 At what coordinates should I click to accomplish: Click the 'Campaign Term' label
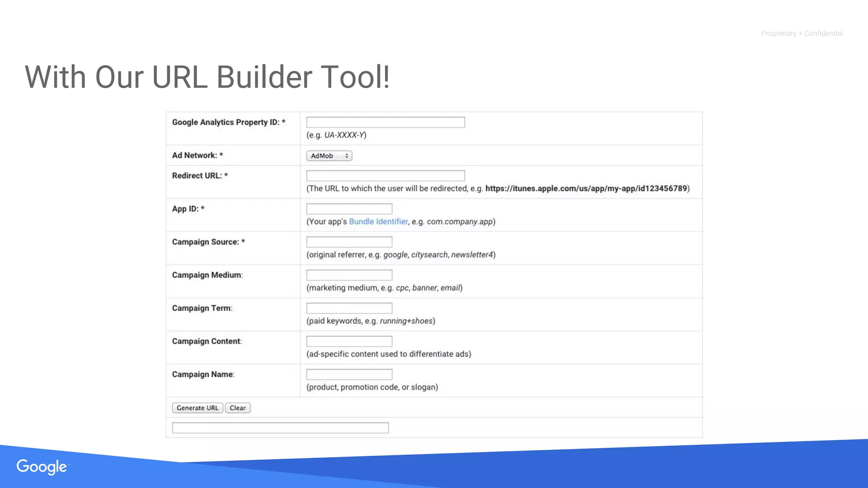pyautogui.click(x=202, y=308)
